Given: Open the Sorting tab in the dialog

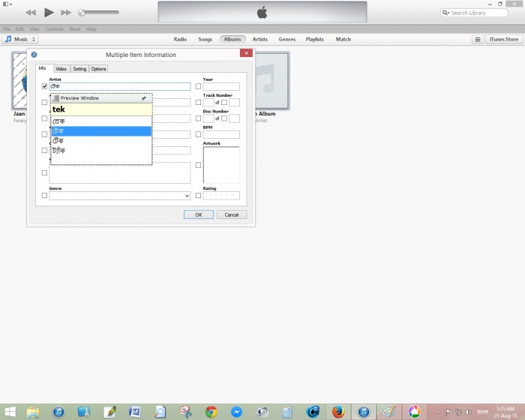Looking at the screenshot, I should coord(79,69).
